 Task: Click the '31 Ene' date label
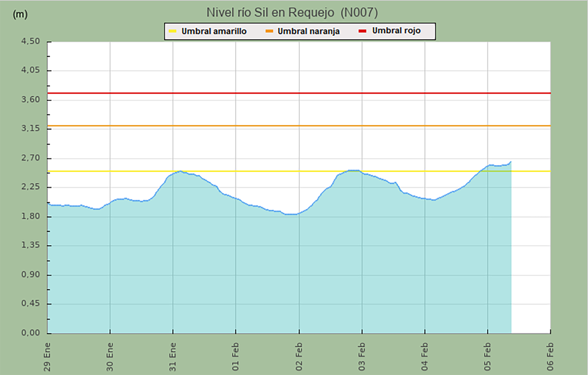click(x=173, y=357)
